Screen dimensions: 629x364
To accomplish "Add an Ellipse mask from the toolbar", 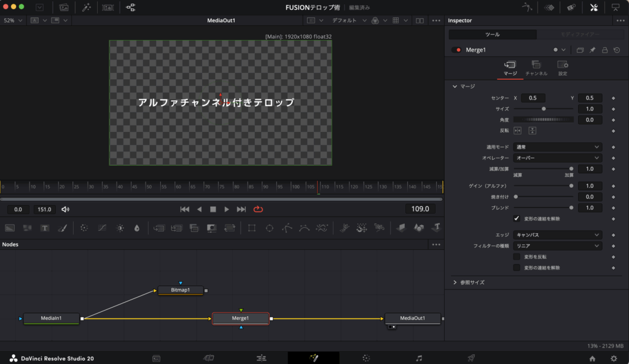I will pos(269,228).
